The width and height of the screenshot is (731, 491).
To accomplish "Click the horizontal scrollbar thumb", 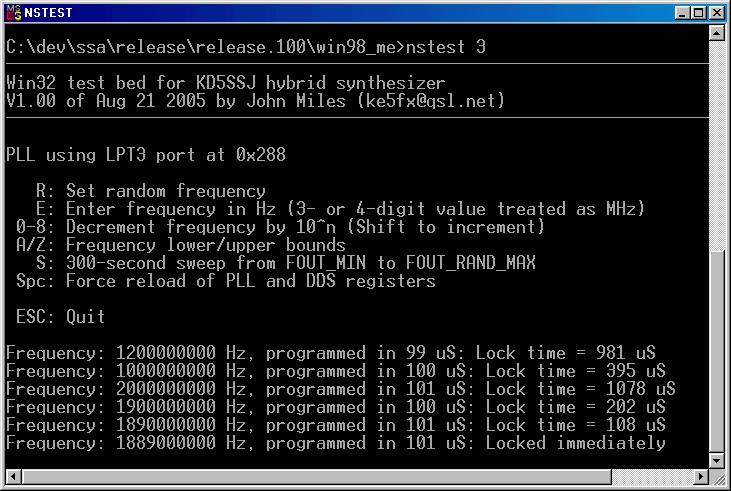I will click(x=317, y=477).
